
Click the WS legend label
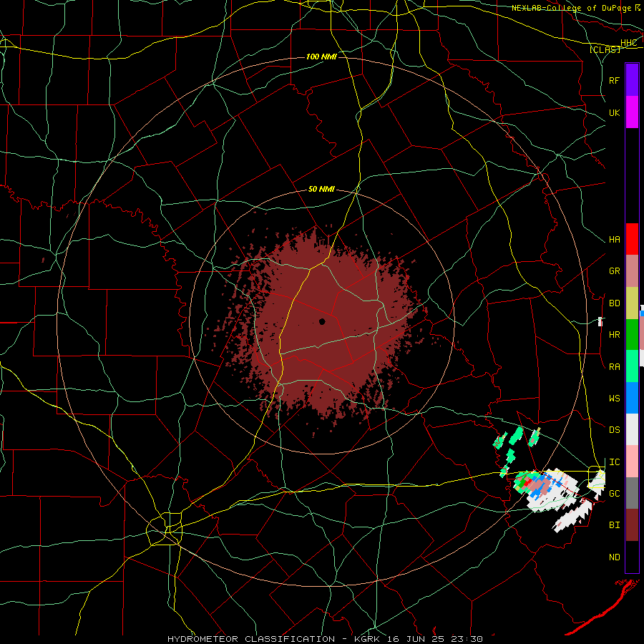(615, 399)
